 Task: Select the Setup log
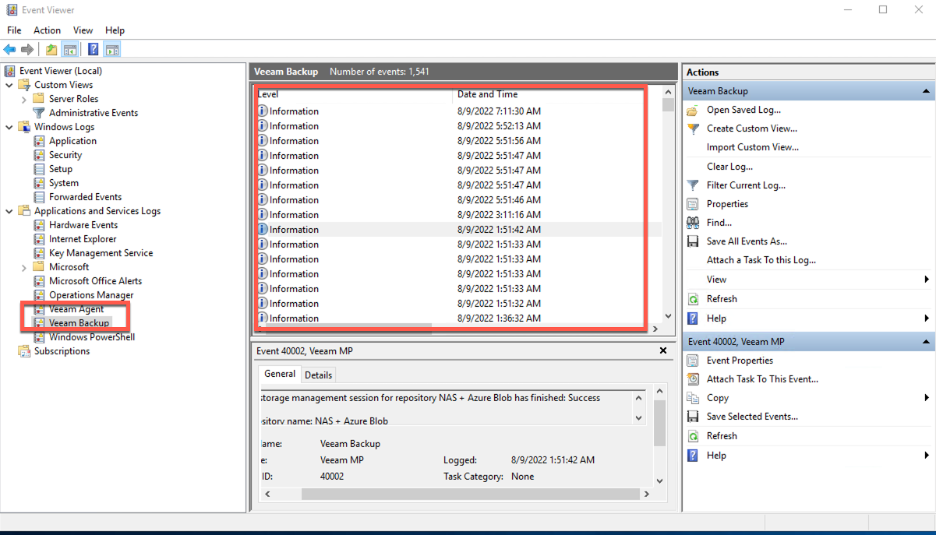tap(60, 169)
